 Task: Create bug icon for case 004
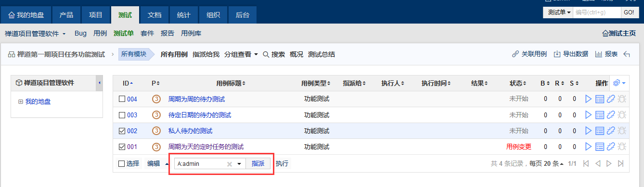coord(622,99)
